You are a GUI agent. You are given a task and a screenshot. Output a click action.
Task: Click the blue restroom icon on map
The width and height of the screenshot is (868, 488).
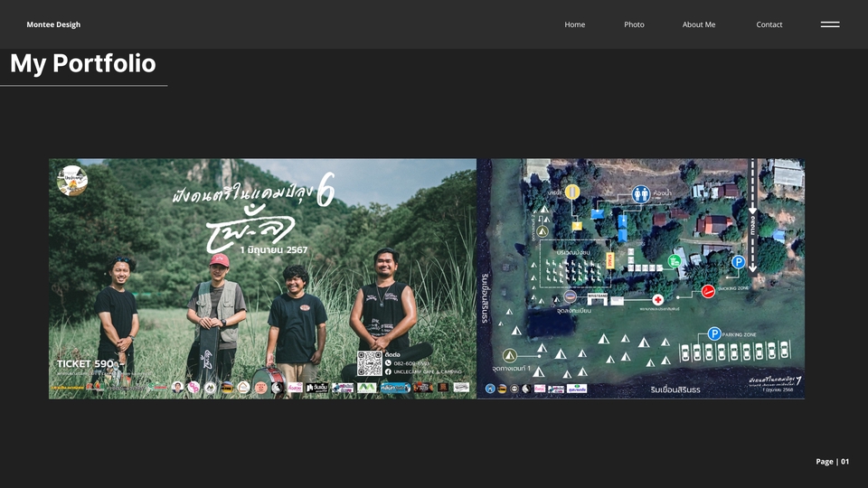click(641, 192)
